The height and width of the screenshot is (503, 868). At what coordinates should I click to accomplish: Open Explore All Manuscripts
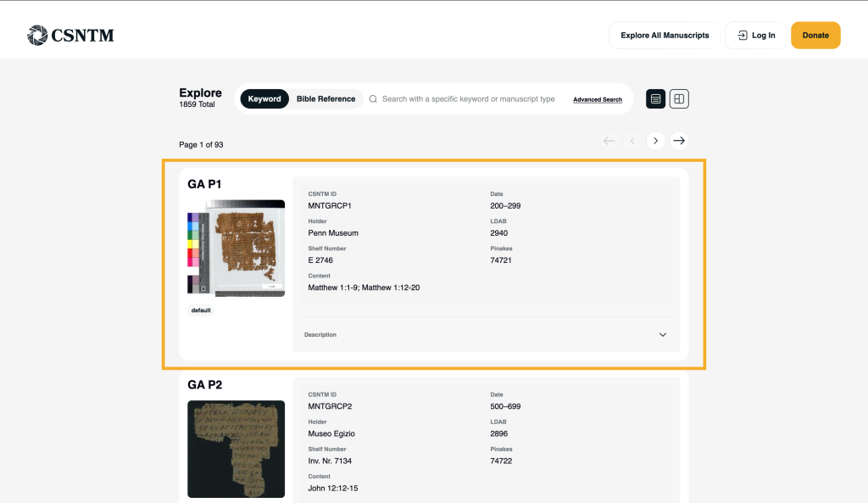click(665, 36)
